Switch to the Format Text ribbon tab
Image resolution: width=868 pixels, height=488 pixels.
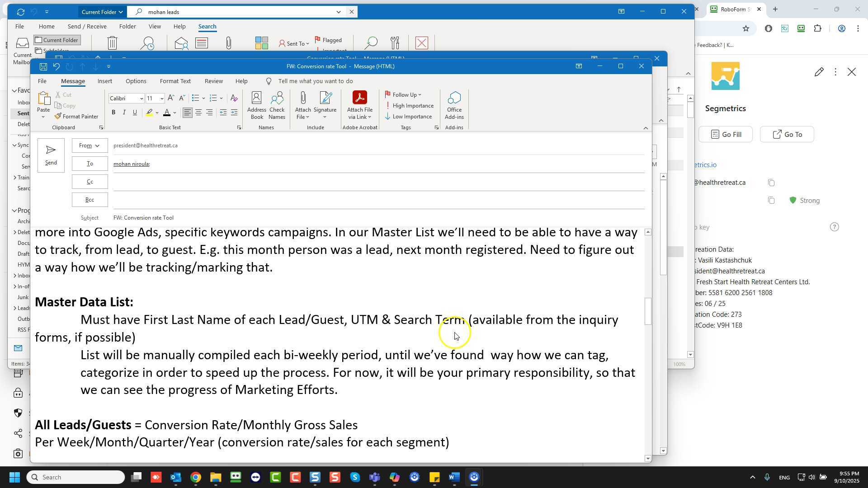175,81
